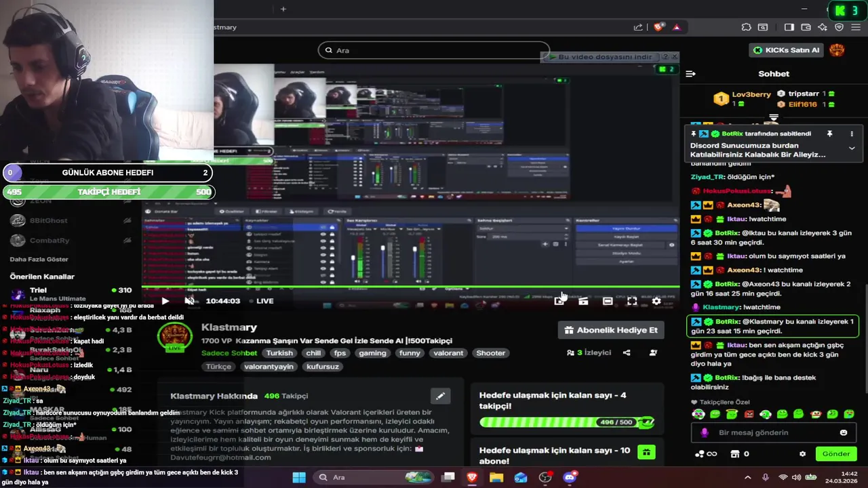Screen dimensions: 868x488
Task: Click the channel points infinity icon
Action: click(x=706, y=454)
